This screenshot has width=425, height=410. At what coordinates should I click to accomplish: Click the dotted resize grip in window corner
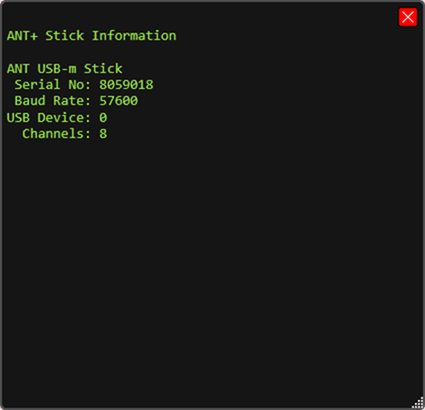click(x=418, y=403)
